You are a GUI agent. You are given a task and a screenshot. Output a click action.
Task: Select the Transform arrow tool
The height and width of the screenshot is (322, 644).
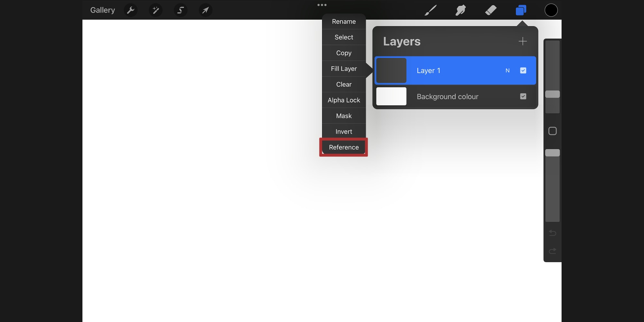(206, 10)
